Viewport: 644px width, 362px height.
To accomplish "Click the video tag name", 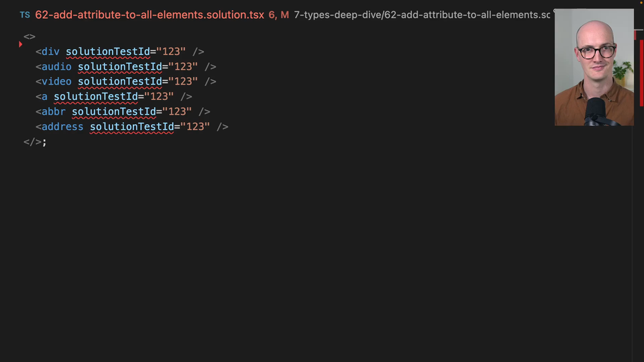I will point(56,81).
